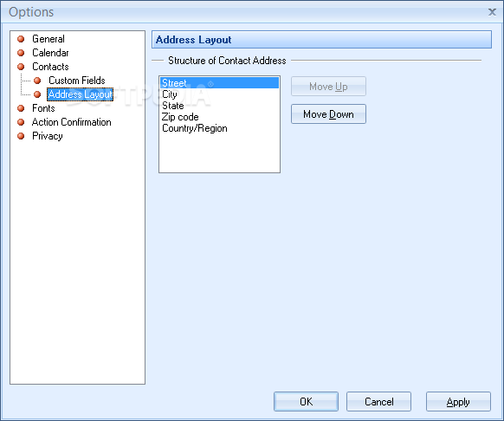Image resolution: width=504 pixels, height=421 pixels.
Task: Click the red bullet icon beside Calendar
Action: click(21, 53)
